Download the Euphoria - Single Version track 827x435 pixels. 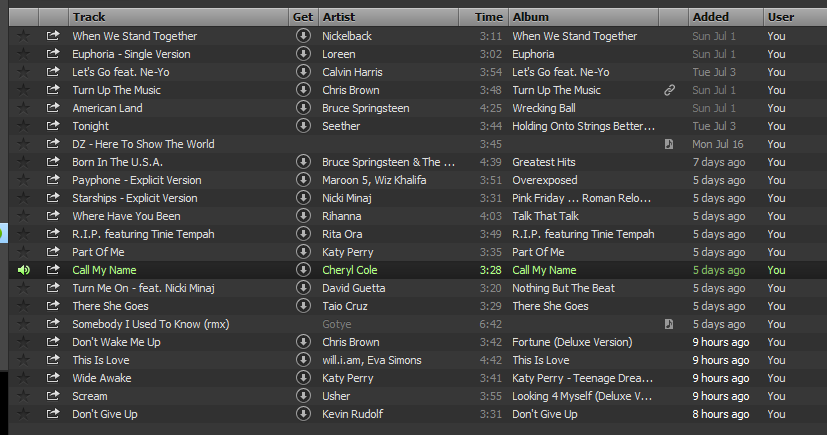303,54
